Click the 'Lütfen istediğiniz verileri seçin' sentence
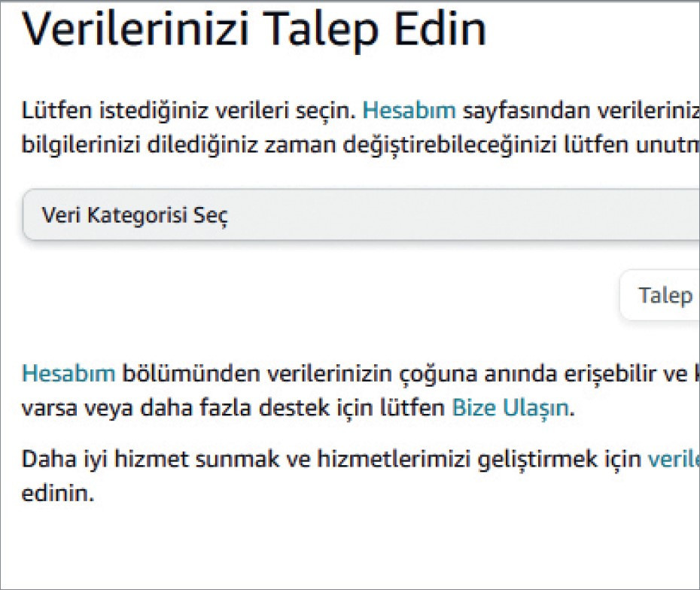 tap(189, 111)
